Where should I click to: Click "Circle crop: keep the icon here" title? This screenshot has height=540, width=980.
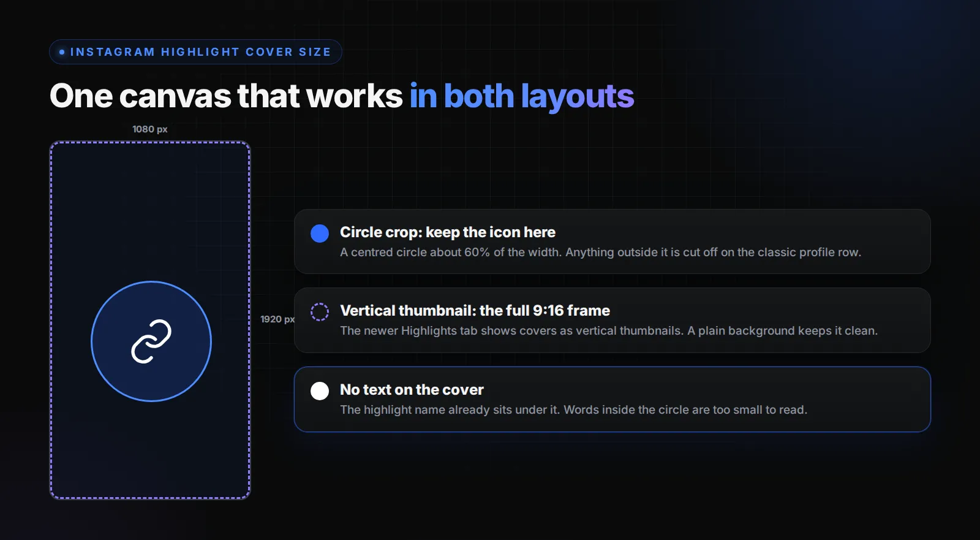tap(448, 232)
